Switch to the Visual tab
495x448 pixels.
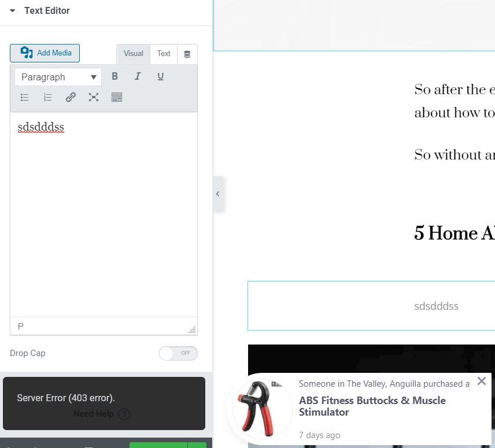[133, 54]
